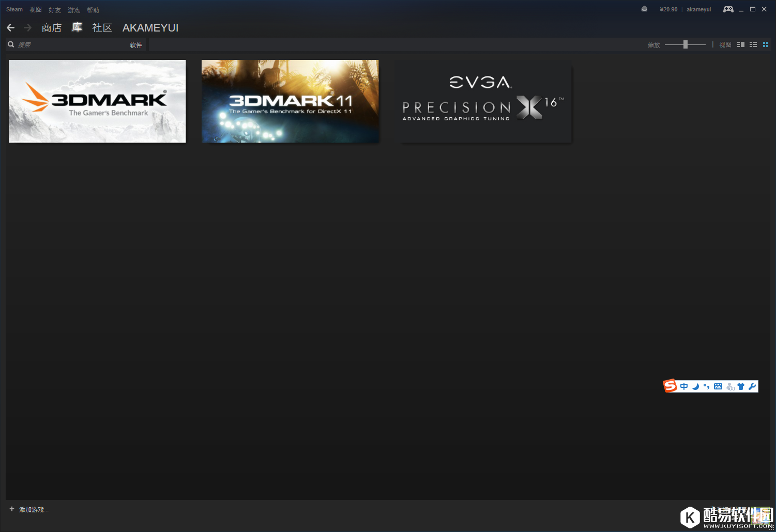
Task: Switch to list view in library
Action: click(x=753, y=44)
